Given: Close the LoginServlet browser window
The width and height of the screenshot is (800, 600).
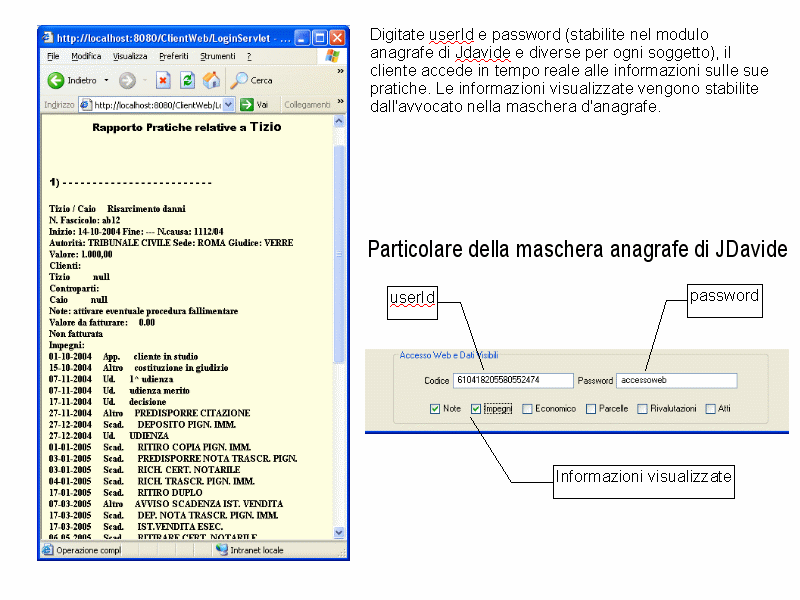Looking at the screenshot, I should (337, 38).
